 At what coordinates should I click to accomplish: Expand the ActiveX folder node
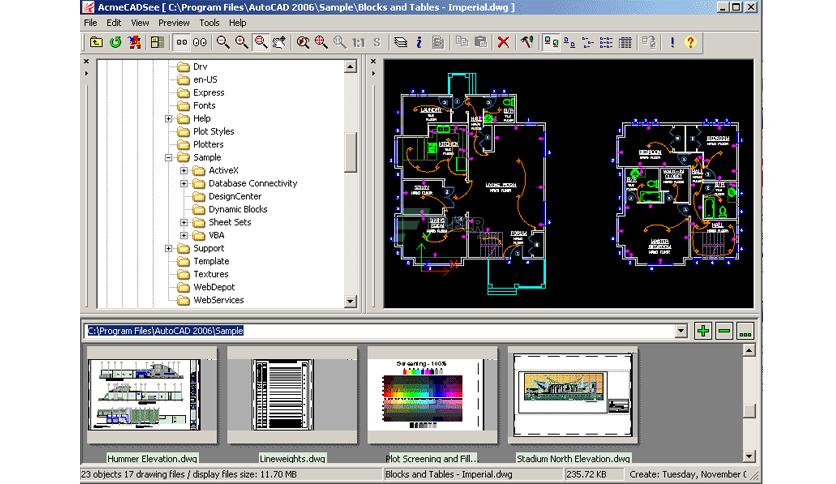[x=184, y=171]
